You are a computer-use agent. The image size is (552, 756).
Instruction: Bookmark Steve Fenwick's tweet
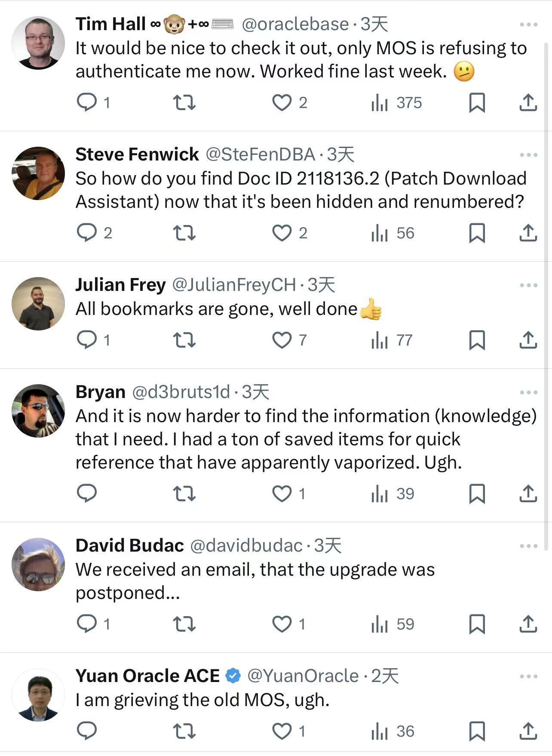pos(477,233)
